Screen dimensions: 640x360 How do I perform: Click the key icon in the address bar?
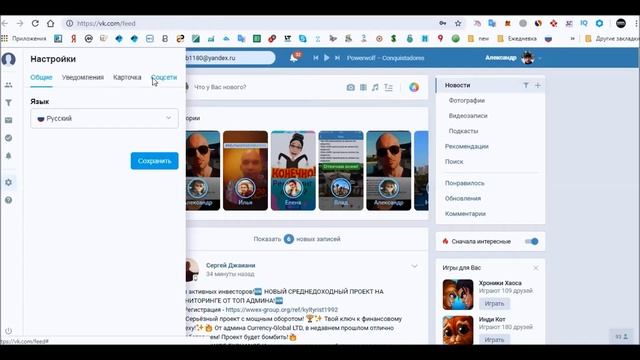point(443,23)
